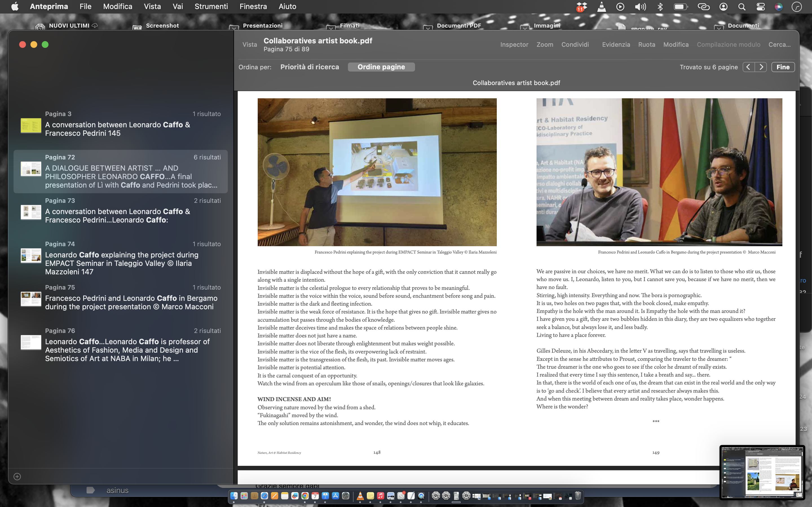The width and height of the screenshot is (812, 507).
Task: Click the add plus icon in sidebar
Action: 17,477
